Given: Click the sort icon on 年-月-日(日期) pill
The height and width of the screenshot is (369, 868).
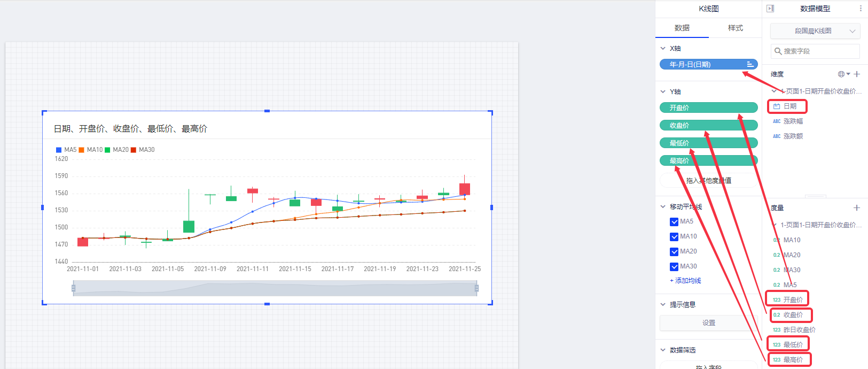Looking at the screenshot, I should point(750,64).
